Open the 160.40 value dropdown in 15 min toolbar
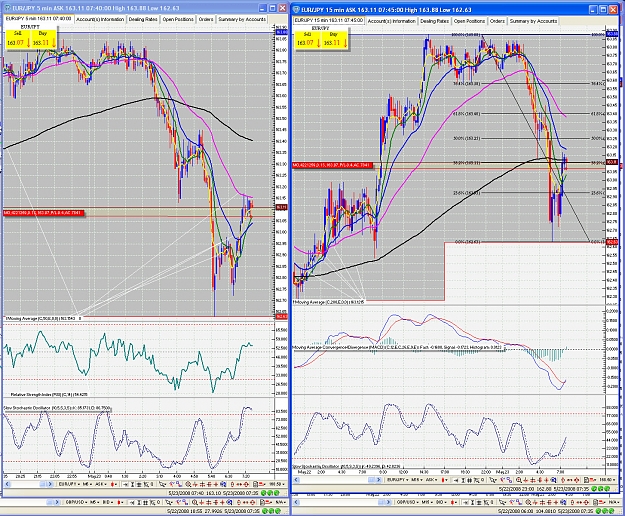The height and width of the screenshot is (516, 625). click(x=608, y=480)
